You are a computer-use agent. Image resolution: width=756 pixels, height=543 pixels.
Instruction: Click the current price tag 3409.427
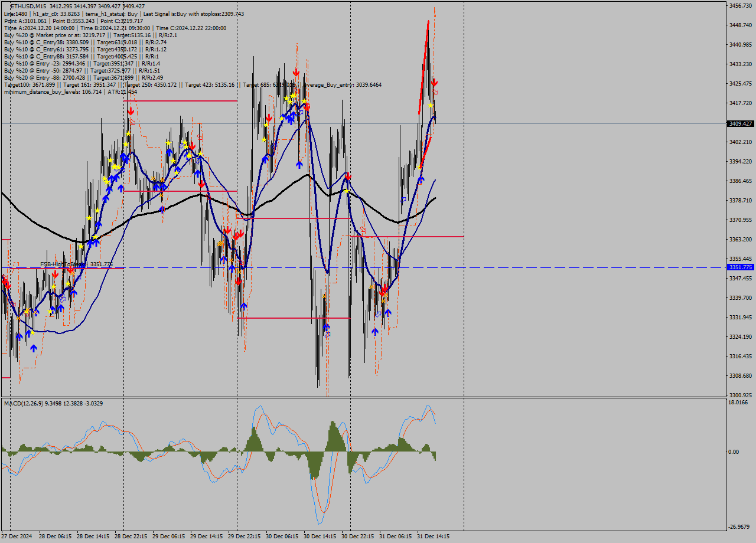741,123
